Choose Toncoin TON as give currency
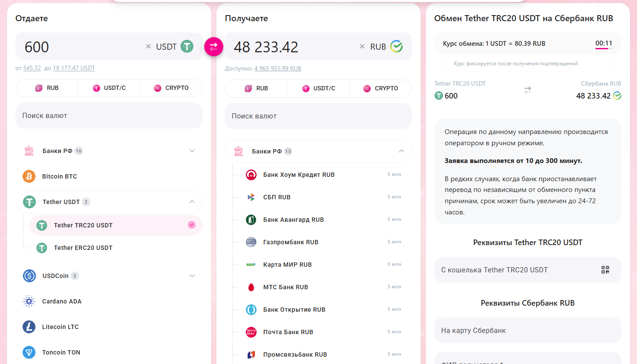 (x=109, y=352)
